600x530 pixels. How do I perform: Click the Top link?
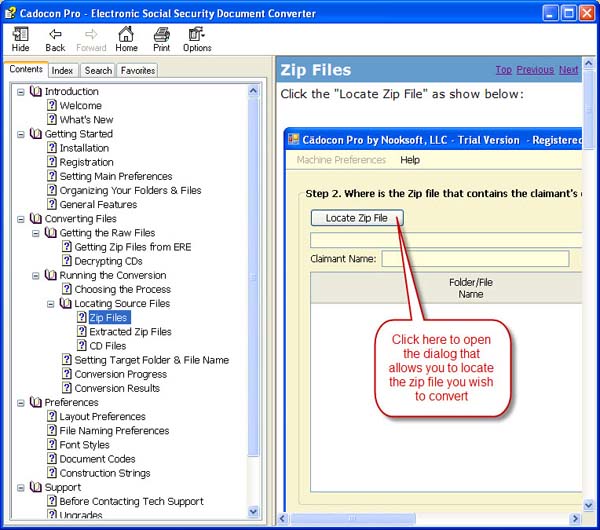point(503,70)
